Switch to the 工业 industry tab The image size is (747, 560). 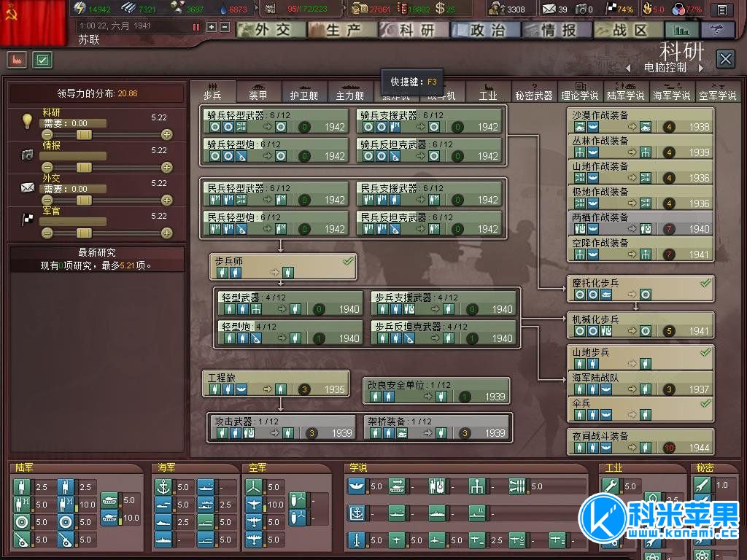pyautogui.click(x=488, y=93)
